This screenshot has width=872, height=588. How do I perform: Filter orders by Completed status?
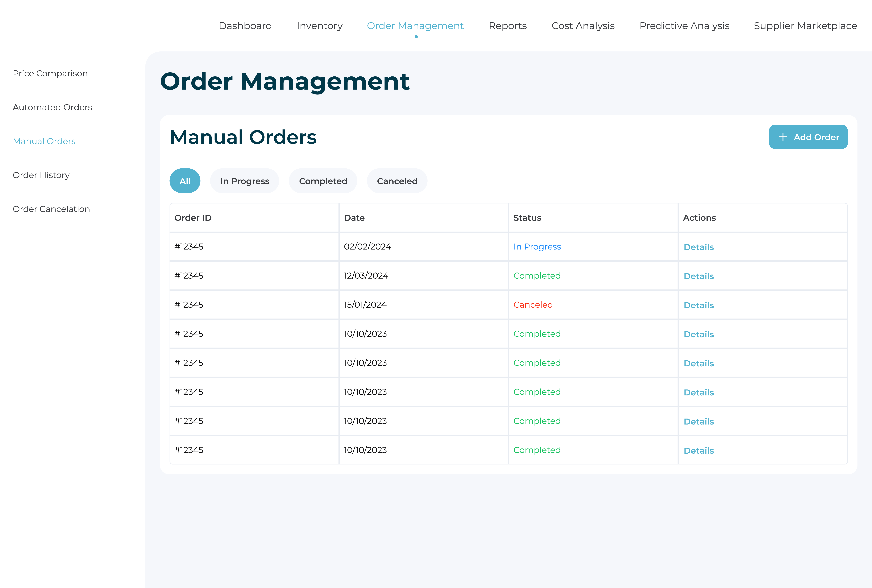(x=323, y=181)
